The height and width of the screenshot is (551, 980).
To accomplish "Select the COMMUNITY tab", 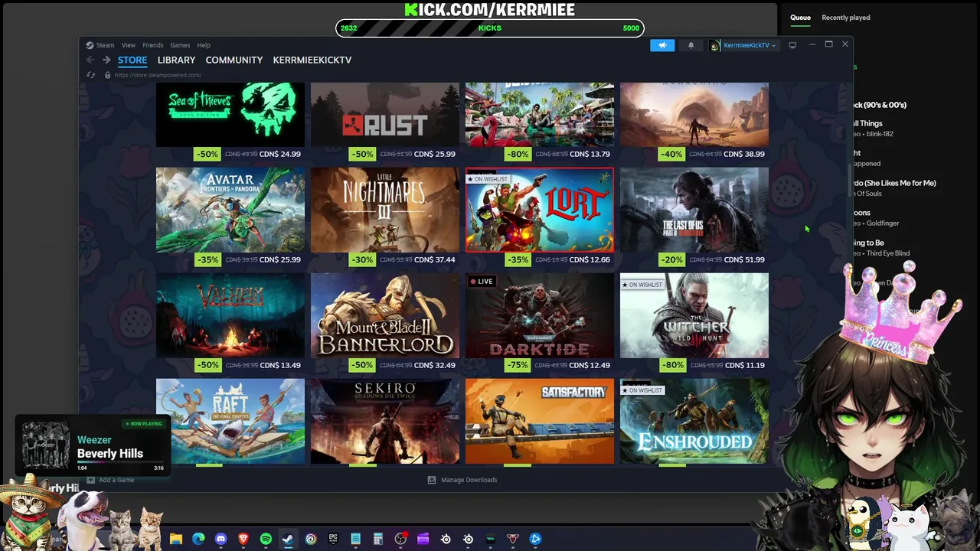I will 234,60.
